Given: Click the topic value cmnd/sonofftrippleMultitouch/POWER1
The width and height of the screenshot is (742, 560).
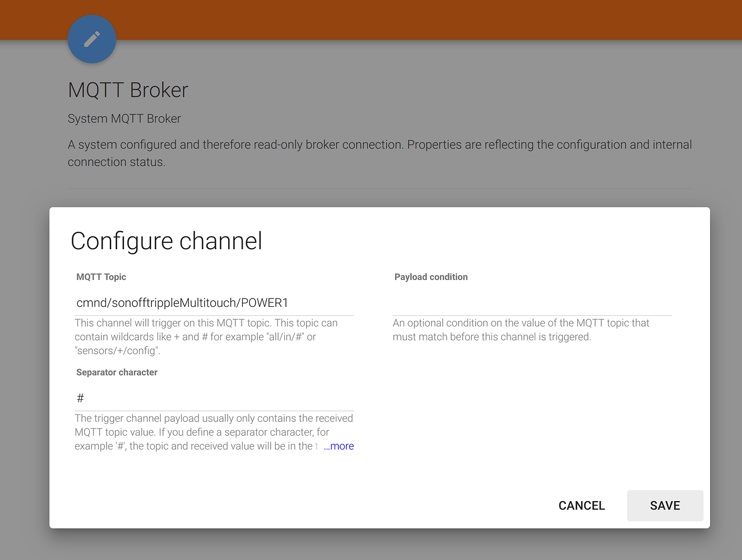Looking at the screenshot, I should pos(182,302).
